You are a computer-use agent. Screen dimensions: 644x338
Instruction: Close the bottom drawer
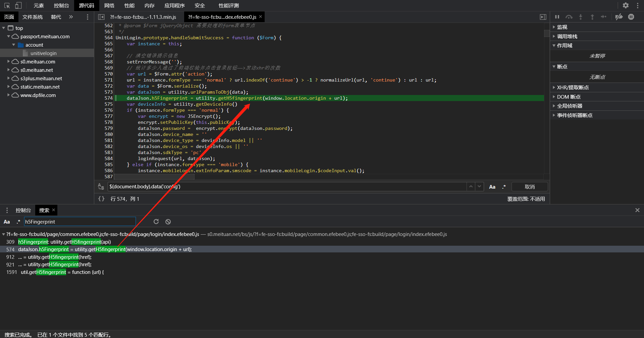tap(637, 210)
